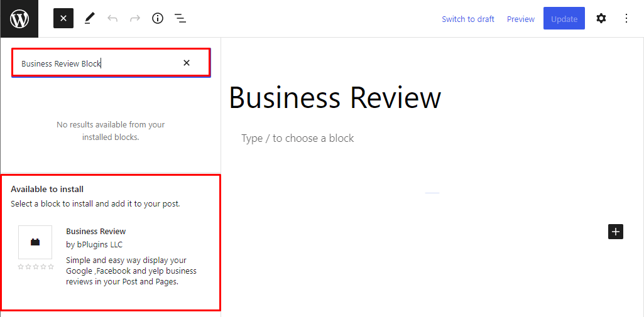Open document Details info icon
The height and width of the screenshot is (317, 644).
pyautogui.click(x=158, y=18)
